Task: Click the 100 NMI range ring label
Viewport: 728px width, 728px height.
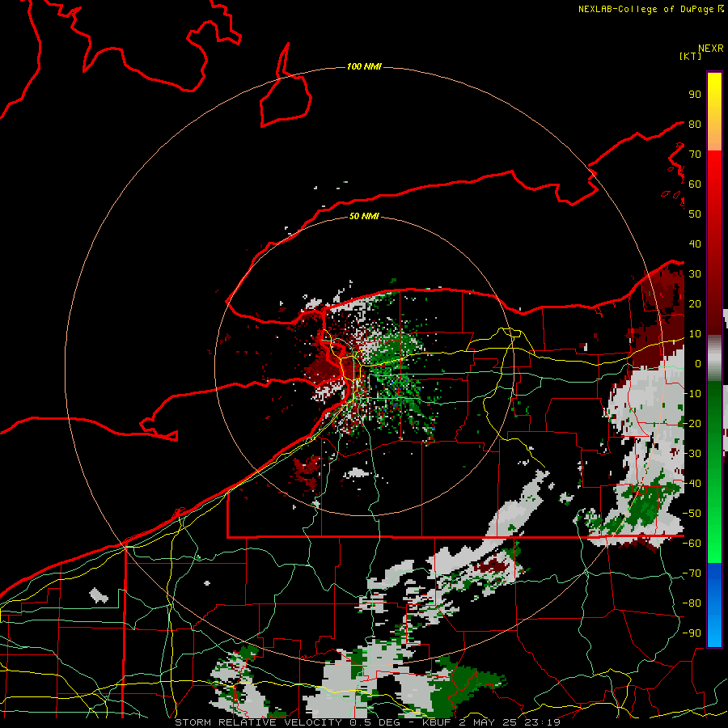Action: (364, 66)
